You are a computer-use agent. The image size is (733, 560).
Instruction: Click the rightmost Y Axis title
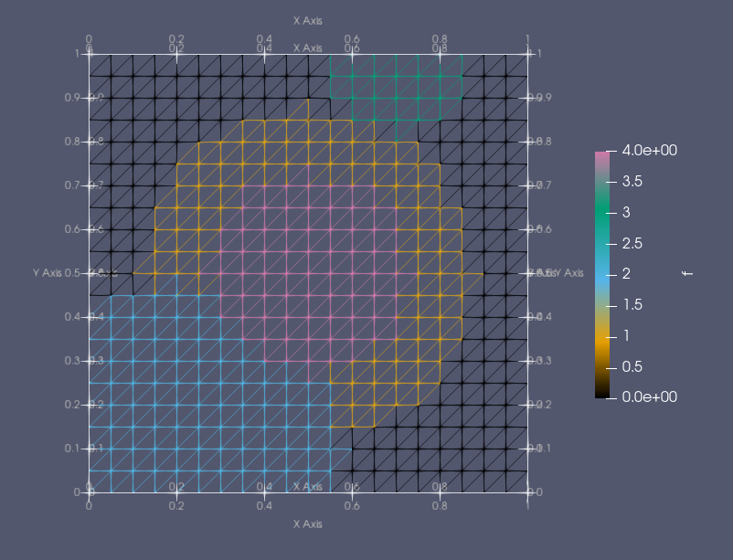568,273
